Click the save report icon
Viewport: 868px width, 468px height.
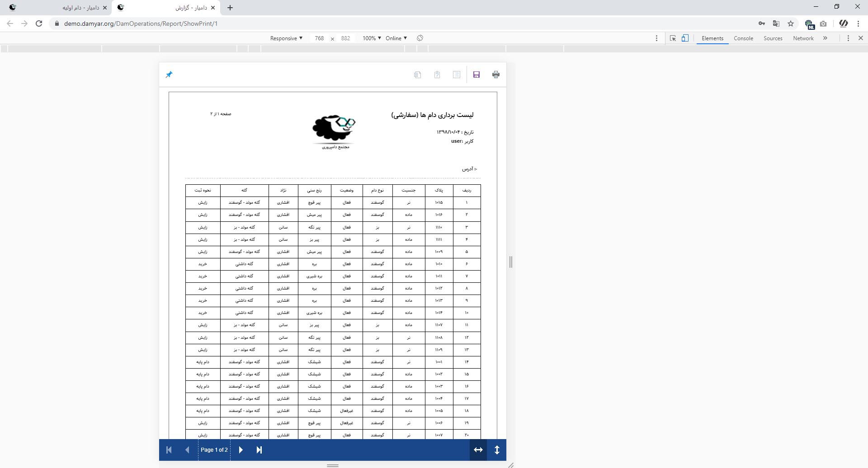coord(476,75)
